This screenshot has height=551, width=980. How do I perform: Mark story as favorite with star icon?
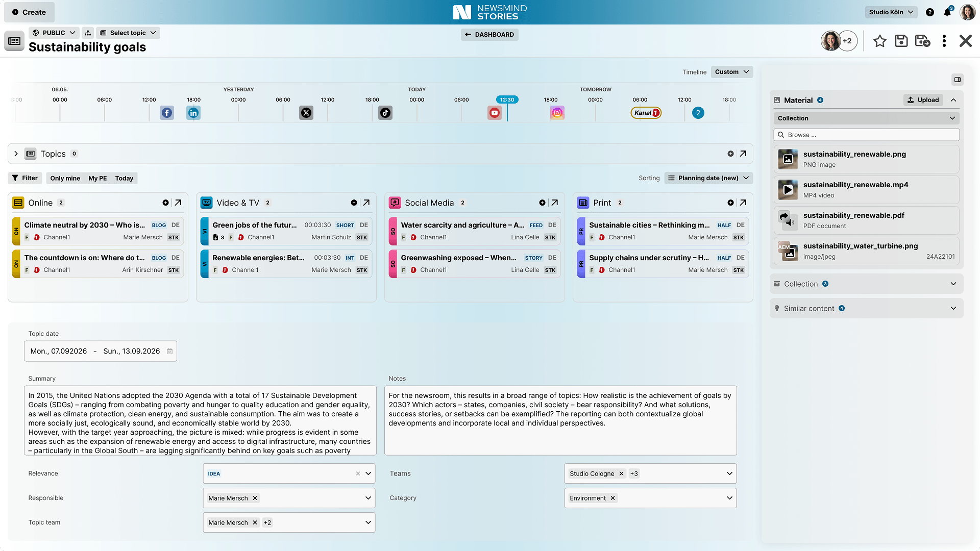pyautogui.click(x=879, y=41)
